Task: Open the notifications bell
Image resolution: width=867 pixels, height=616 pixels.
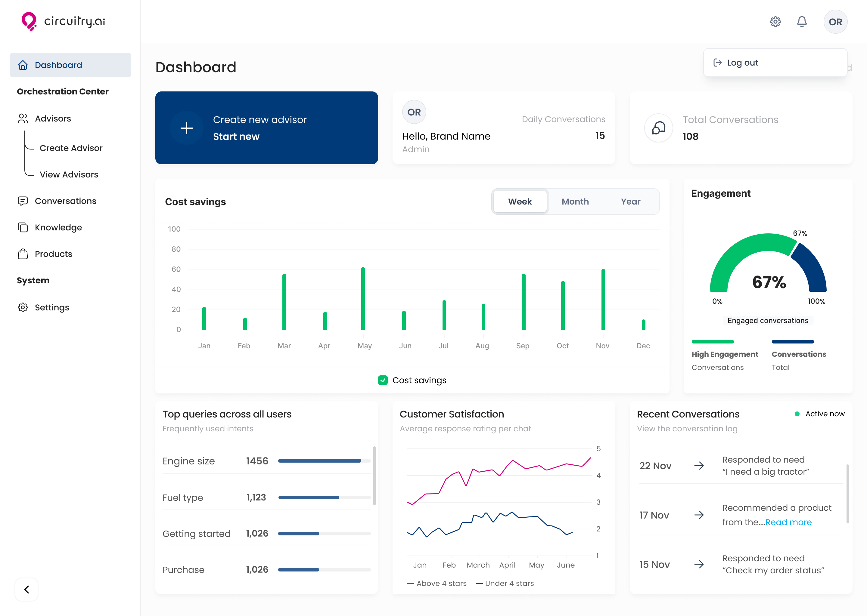Action: (x=802, y=22)
